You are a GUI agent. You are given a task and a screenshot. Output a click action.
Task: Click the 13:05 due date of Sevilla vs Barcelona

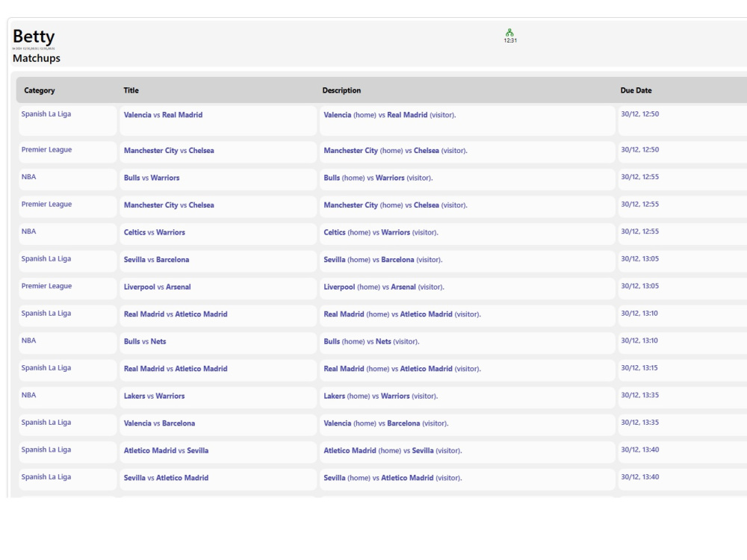[x=640, y=258]
